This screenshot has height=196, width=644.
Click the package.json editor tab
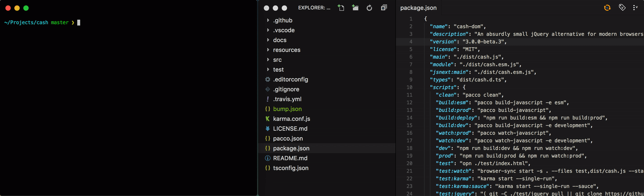click(x=418, y=8)
